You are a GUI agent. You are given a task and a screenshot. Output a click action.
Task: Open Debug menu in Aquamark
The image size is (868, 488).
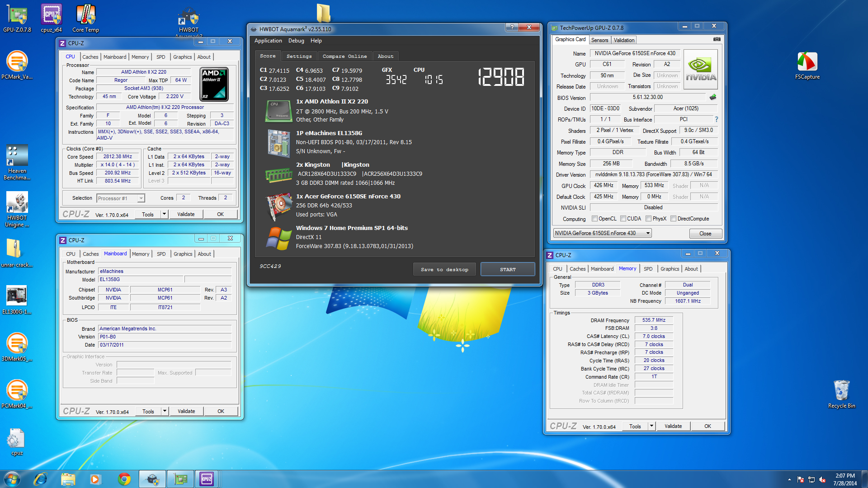[x=296, y=41]
